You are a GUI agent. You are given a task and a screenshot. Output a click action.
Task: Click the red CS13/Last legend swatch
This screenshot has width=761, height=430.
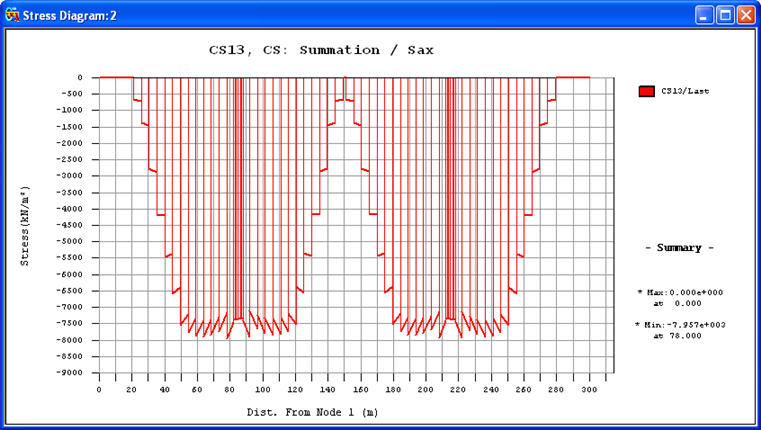point(646,91)
